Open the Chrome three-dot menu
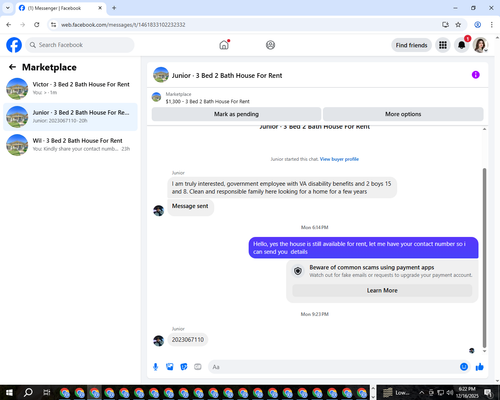Screen dimensions: 500x400 point(492,25)
